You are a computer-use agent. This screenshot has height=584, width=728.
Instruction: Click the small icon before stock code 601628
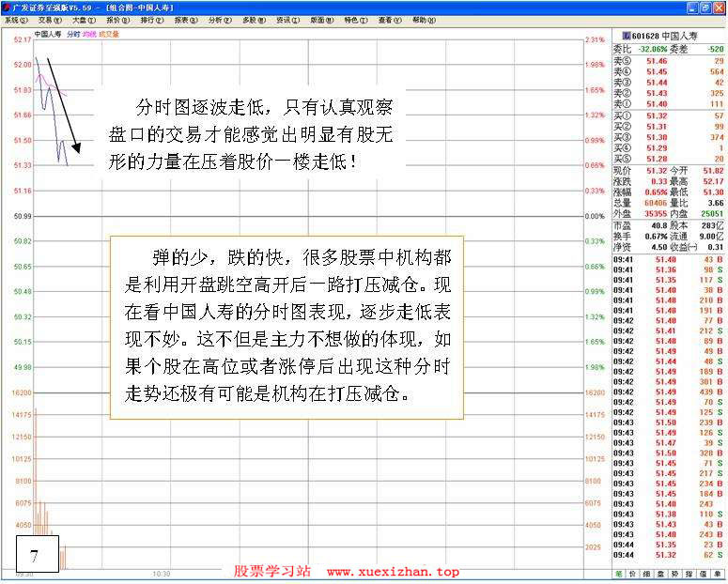tap(627, 37)
